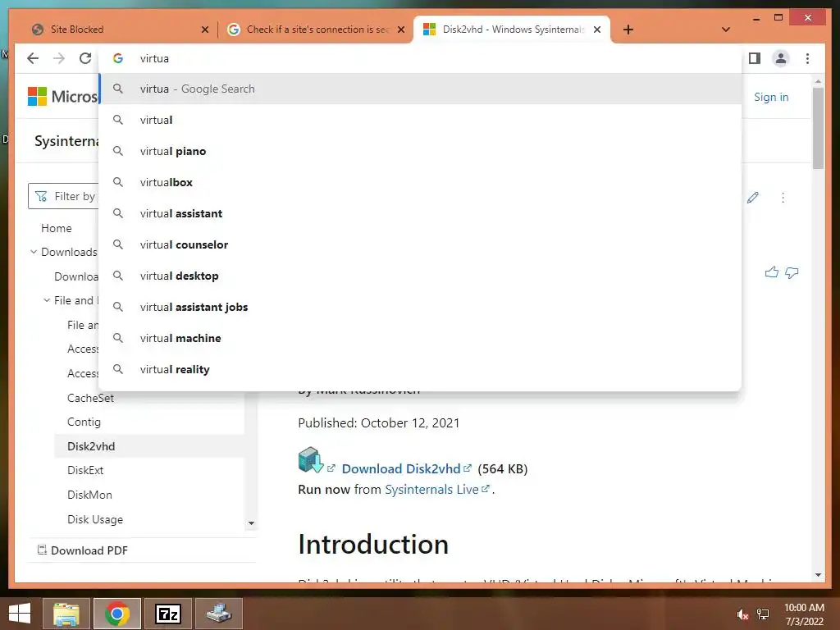Click the Sign in link

coord(771,97)
